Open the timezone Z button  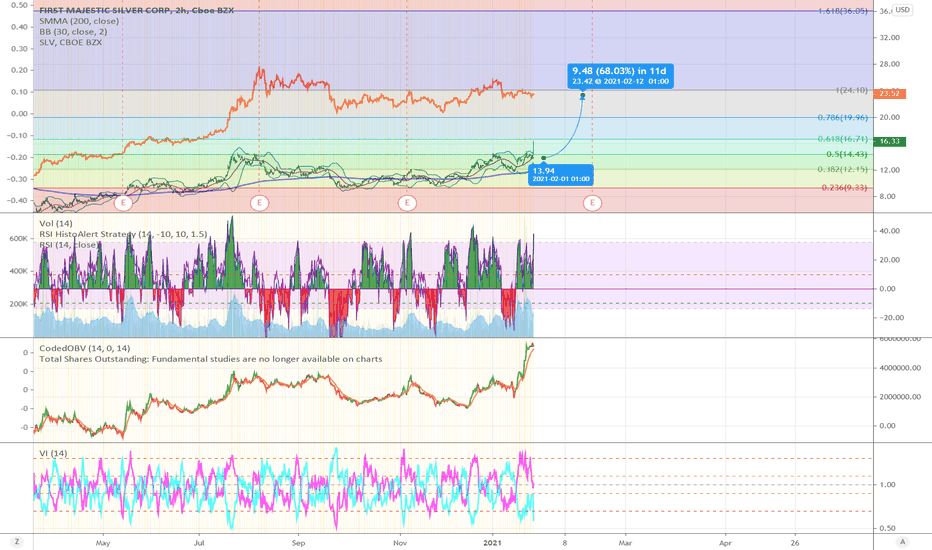(x=17, y=542)
